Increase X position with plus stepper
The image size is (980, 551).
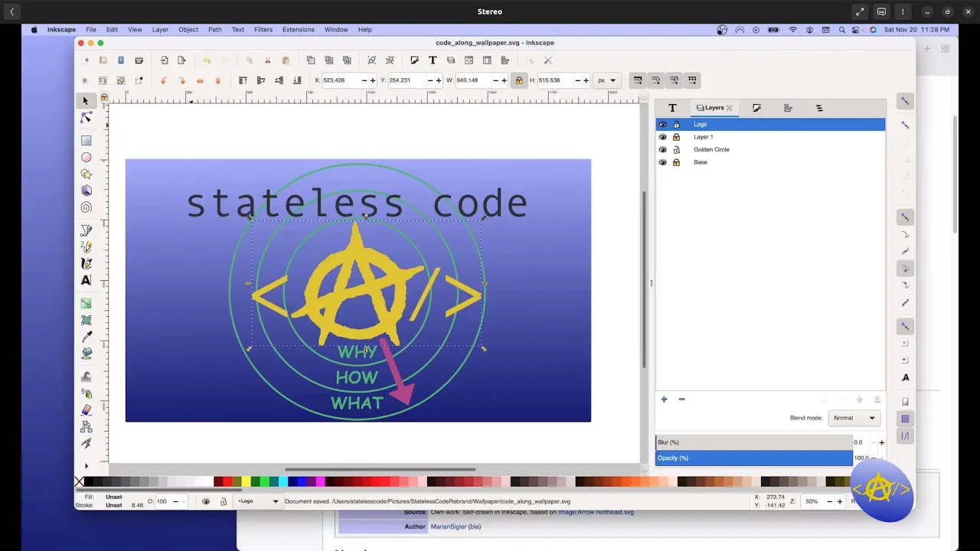[x=373, y=80]
